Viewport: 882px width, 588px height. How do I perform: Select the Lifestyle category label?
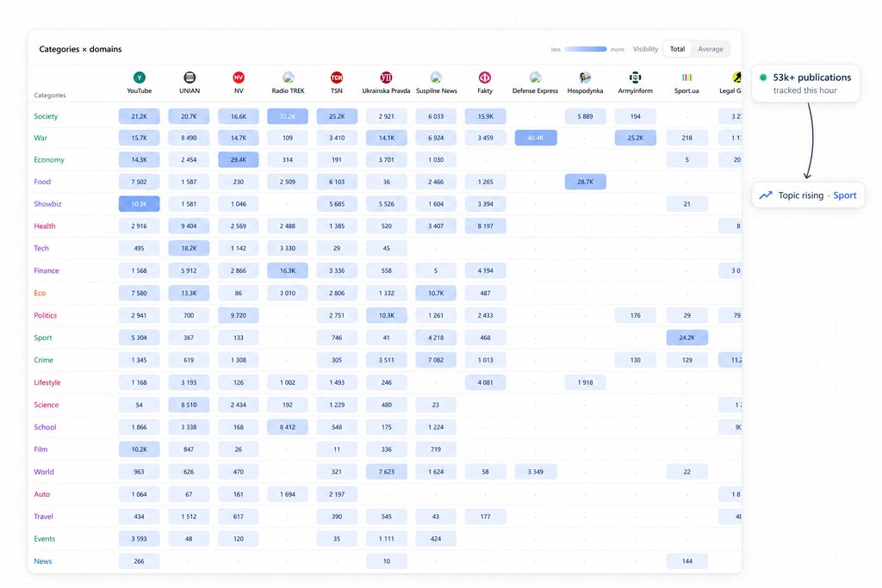pyautogui.click(x=47, y=382)
